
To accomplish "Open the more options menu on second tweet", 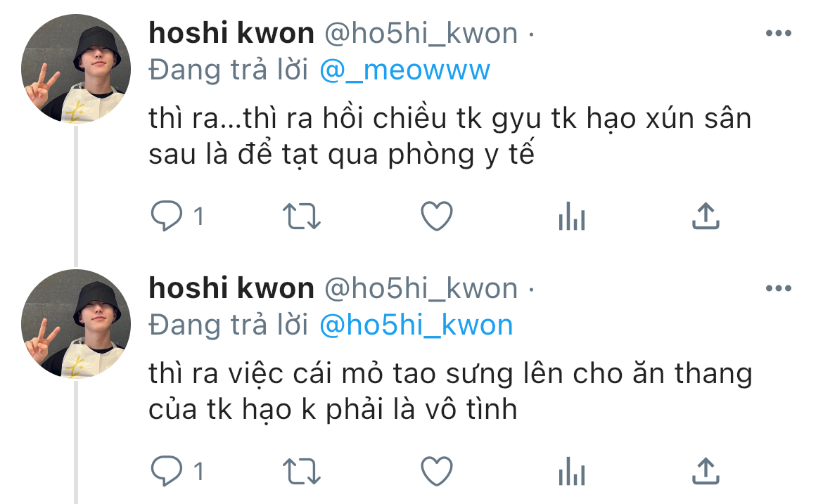I will coord(779,288).
